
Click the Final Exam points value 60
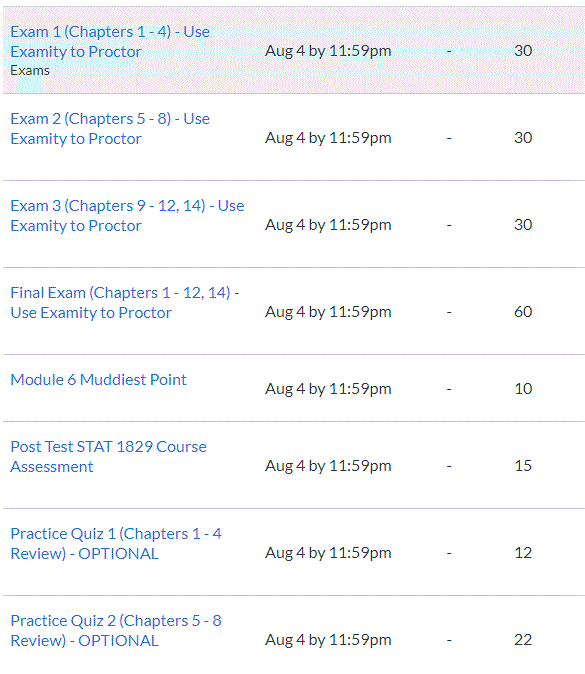[523, 311]
